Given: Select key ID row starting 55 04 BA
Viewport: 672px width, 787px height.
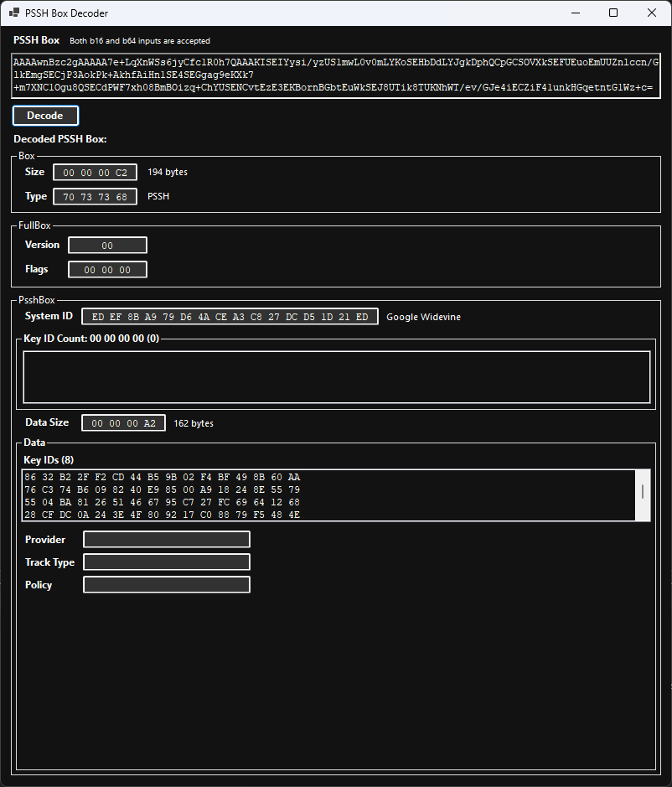Looking at the screenshot, I should (162, 502).
